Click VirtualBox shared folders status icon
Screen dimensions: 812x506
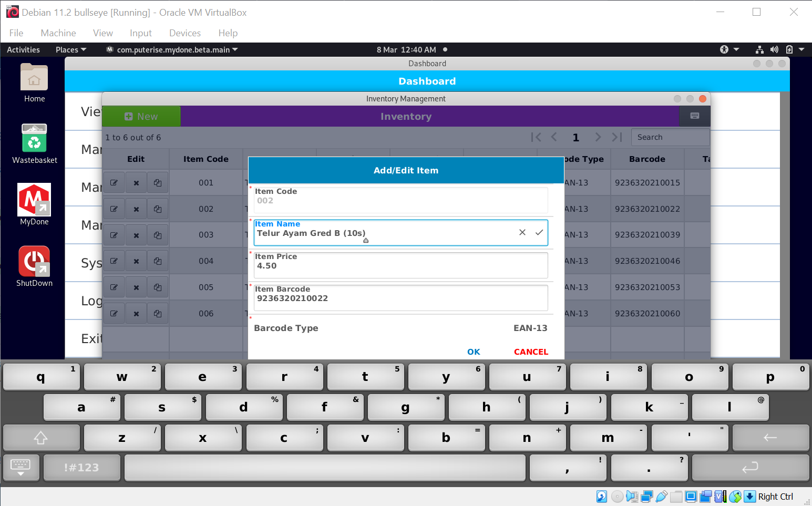pyautogui.click(x=677, y=497)
